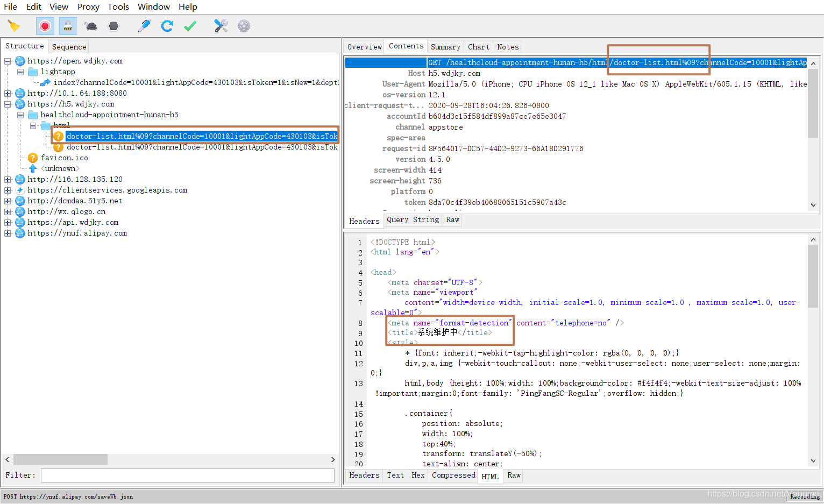This screenshot has width=824, height=504.
Task: Expand the https://clientservices.googleapis.com node
Action: tap(8, 190)
